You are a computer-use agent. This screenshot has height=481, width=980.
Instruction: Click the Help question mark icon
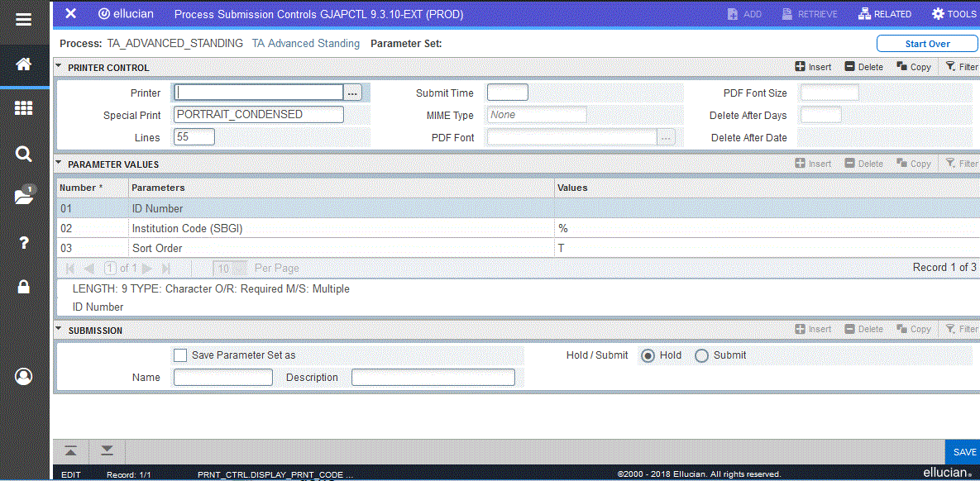point(24,242)
